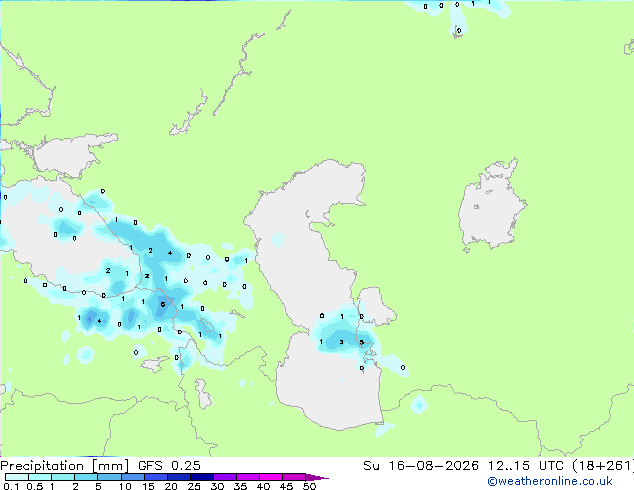Image resolution: width=634 pixels, height=490 pixels.
Task: Select the 2 to 5 mm legend swatch
Action: click(86, 477)
